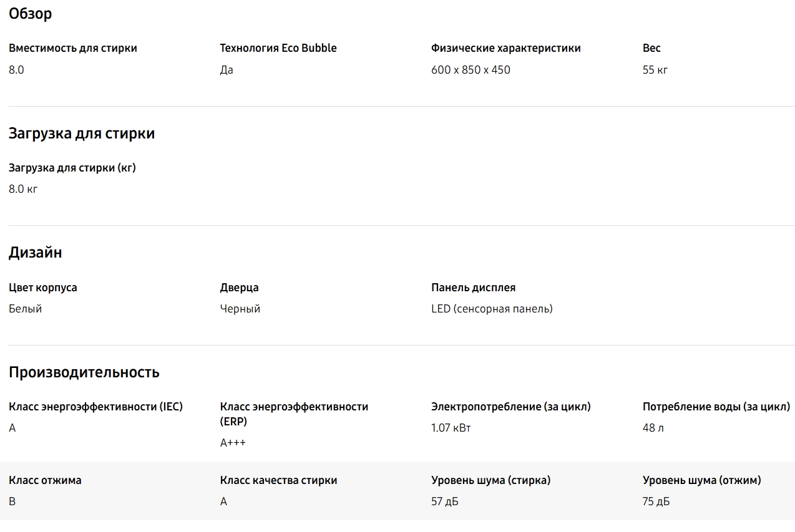Click the "Дизайн" section heading
Image resolution: width=795 pixels, height=532 pixels.
coord(36,253)
